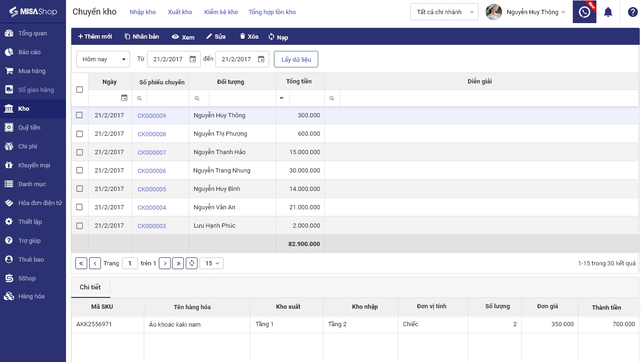
Task: Click the phone support icon
Action: pos(585,12)
